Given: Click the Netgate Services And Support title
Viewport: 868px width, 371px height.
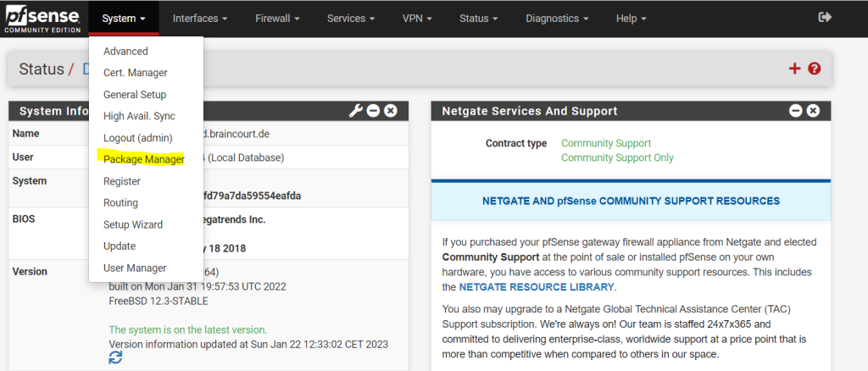Looking at the screenshot, I should tap(529, 111).
